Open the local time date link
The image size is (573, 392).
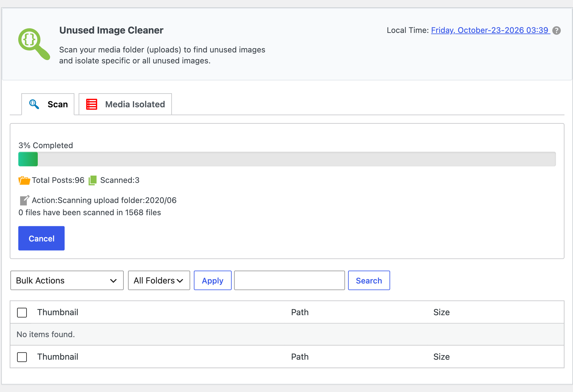[x=490, y=30]
